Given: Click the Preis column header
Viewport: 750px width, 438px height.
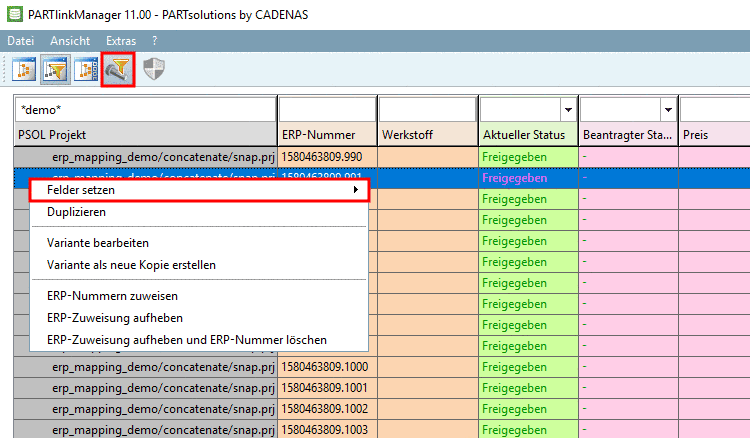Looking at the screenshot, I should (x=715, y=135).
